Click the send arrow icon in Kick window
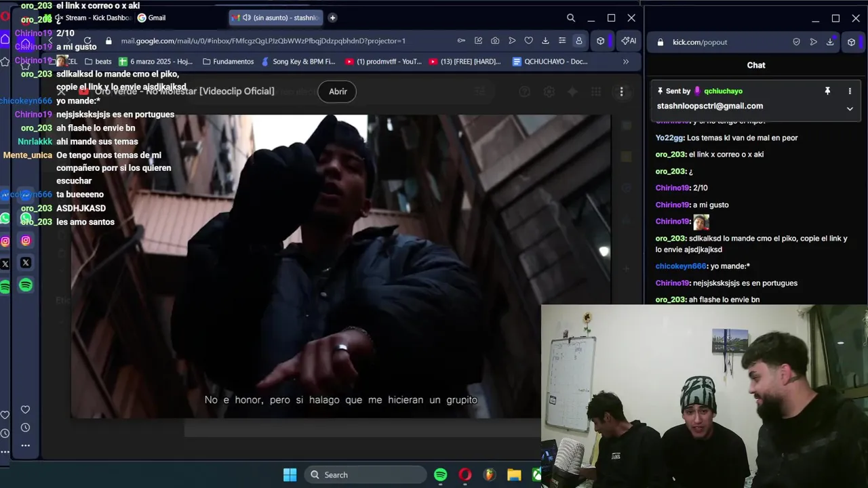Viewport: 868px width, 488px height. coord(813,42)
